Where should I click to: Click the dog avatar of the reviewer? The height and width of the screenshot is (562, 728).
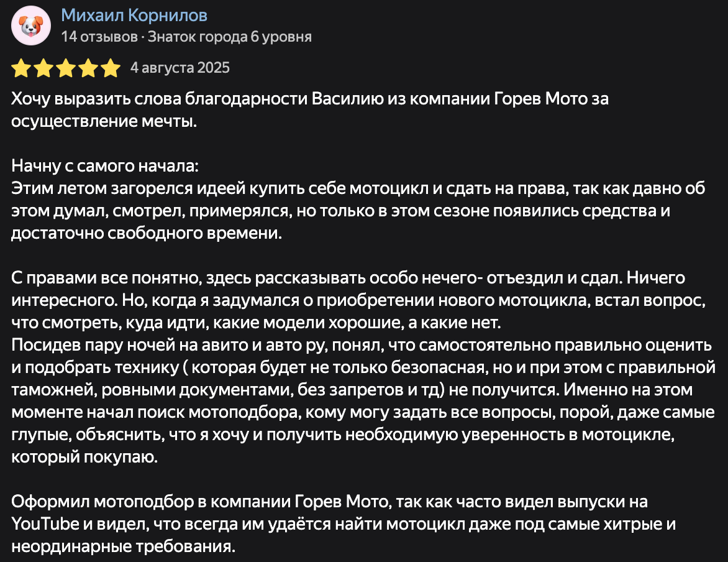click(31, 25)
